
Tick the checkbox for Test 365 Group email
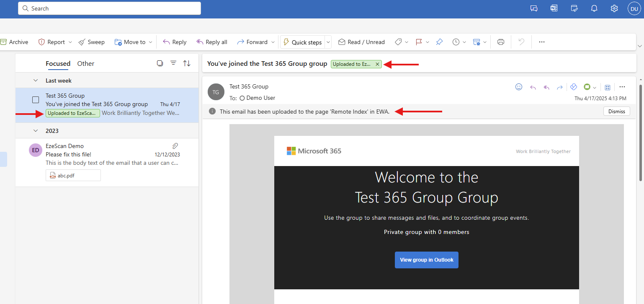coord(36,100)
